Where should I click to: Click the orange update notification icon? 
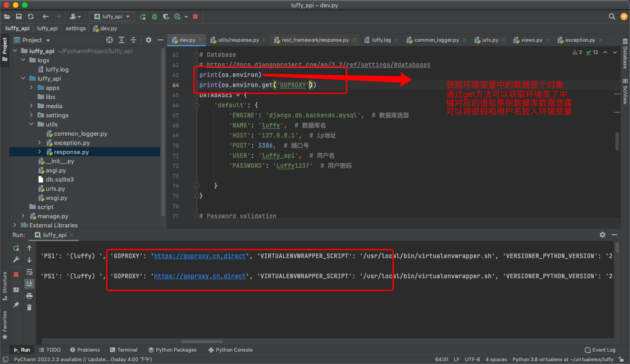[624, 17]
